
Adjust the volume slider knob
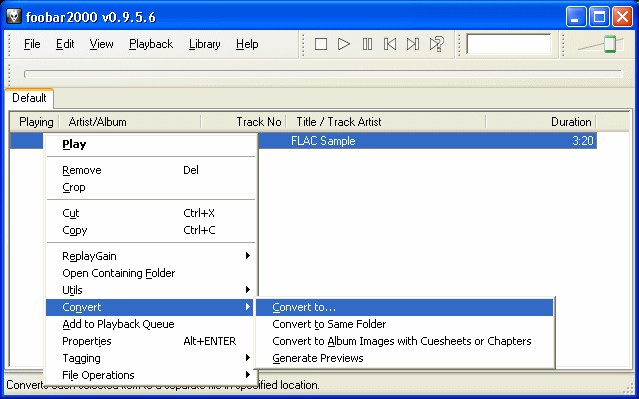tap(610, 44)
